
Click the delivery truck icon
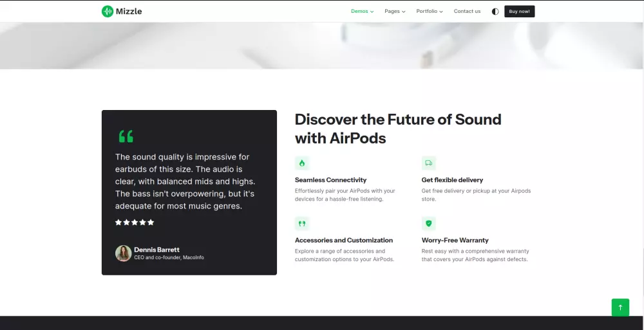[428, 163]
